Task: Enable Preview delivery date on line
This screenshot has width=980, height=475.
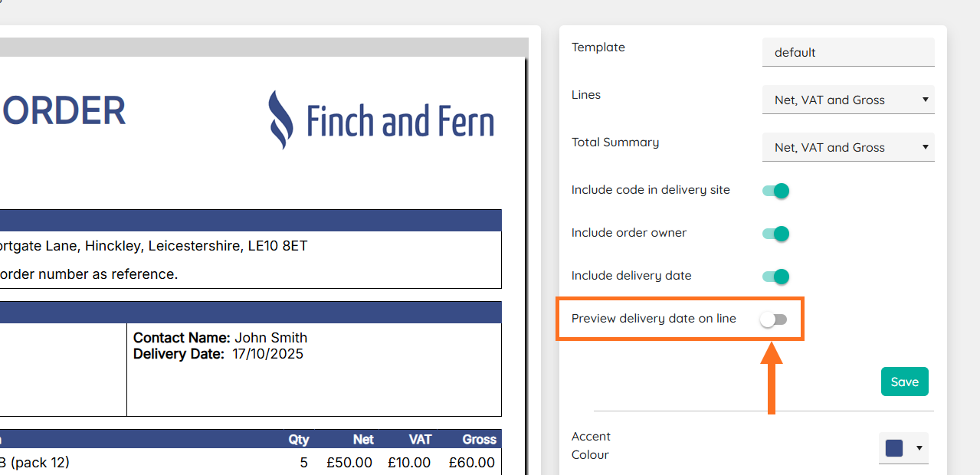Action: coord(774,319)
